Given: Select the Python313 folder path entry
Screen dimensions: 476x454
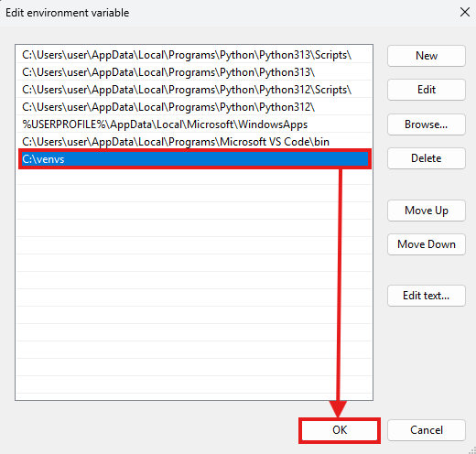Looking at the screenshot, I should pyautogui.click(x=194, y=72).
